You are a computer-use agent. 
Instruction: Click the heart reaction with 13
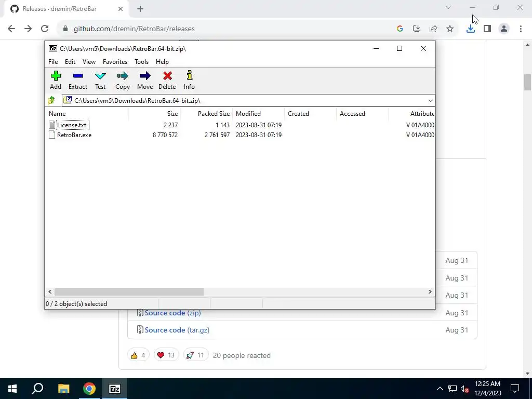tap(166, 355)
